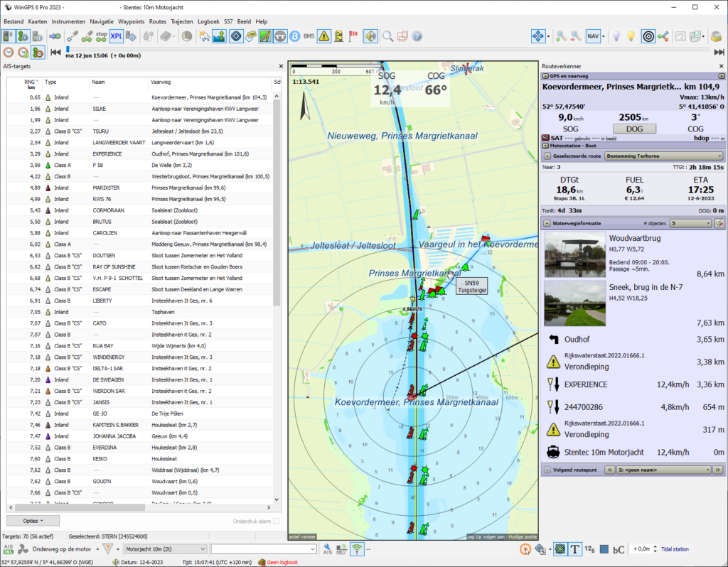This screenshot has width=728, height=567.
Task: Click the blue question mark help icon
Action: [x=417, y=36]
